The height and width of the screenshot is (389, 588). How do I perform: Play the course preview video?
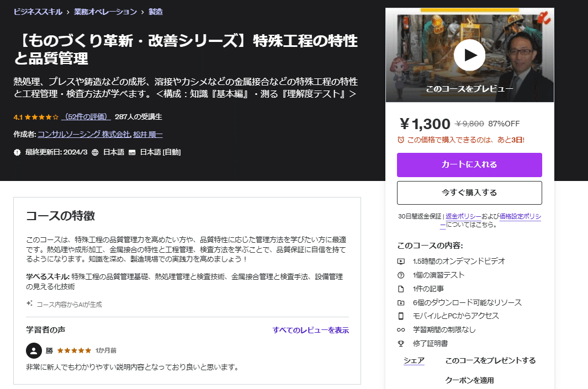(469, 55)
